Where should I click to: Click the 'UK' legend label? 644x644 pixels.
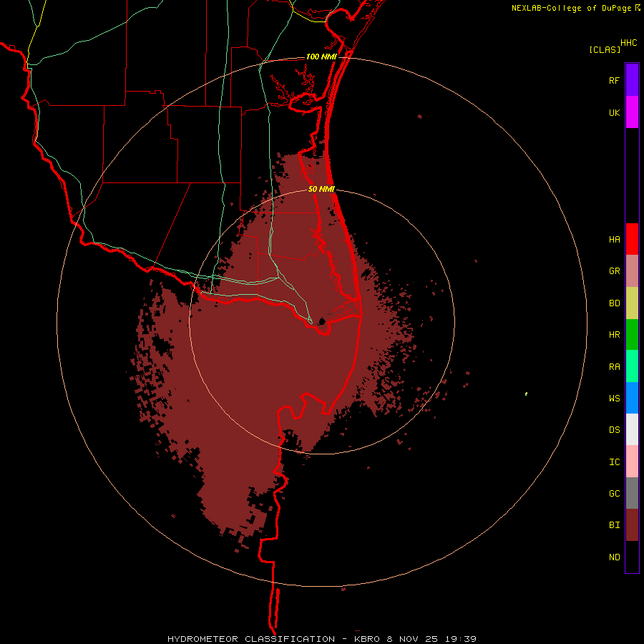[x=615, y=112]
